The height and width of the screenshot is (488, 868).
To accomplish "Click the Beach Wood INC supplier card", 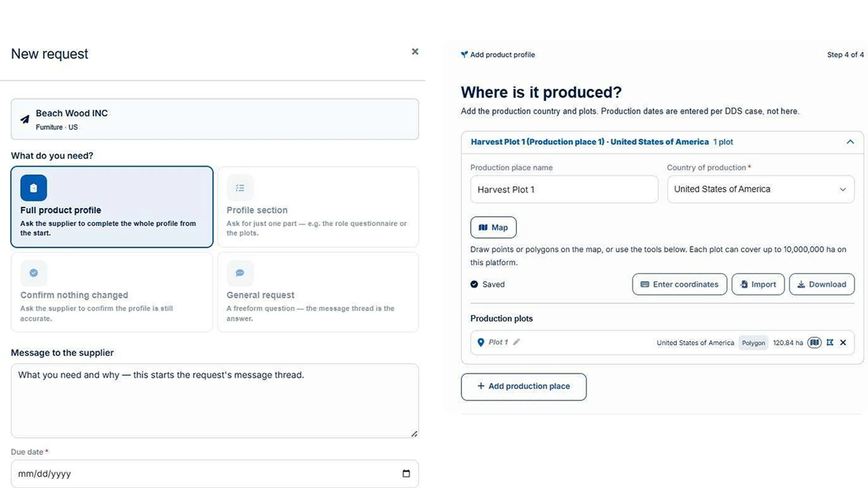I will click(x=215, y=119).
